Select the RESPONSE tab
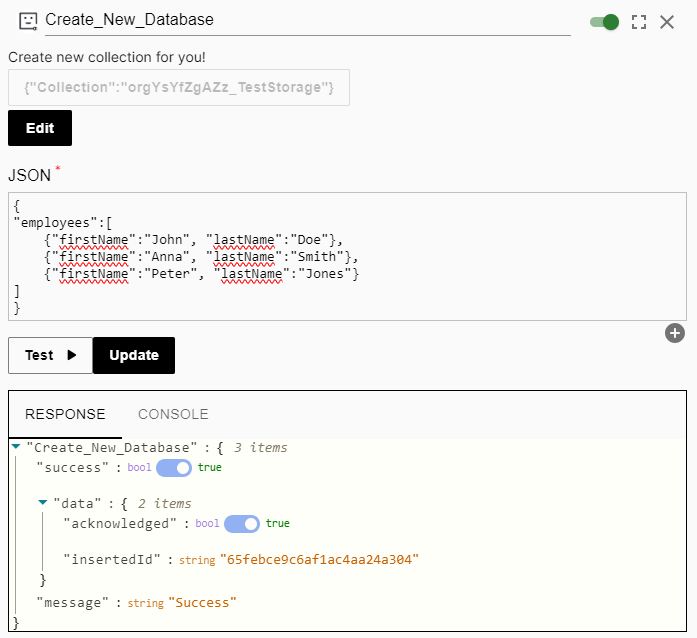Image resolution: width=697 pixels, height=638 pixels. pyautogui.click(x=65, y=414)
